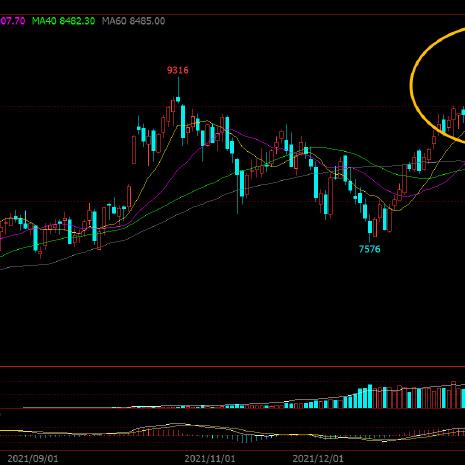This screenshot has width=465, height=465.
Task: Click the MACD curve peak near November
Action: pos(177,424)
